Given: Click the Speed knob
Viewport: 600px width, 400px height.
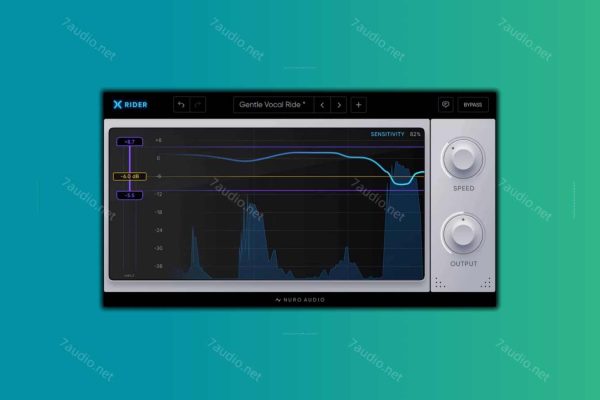Looking at the screenshot, I should 463,158.
